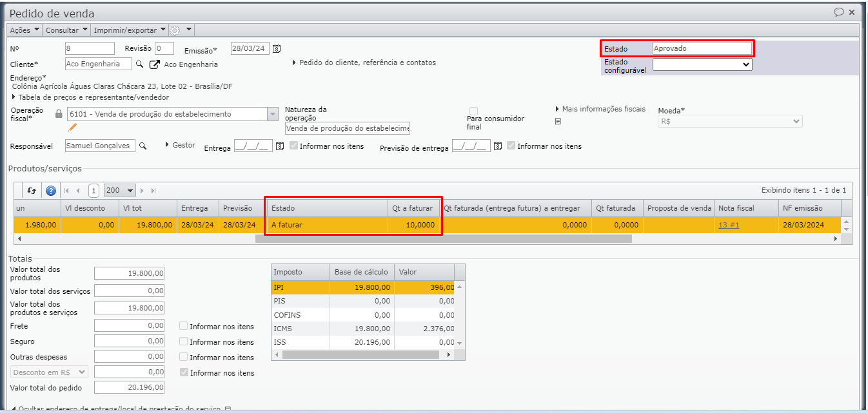Screen dimensions: 868x413
Task: Expand Pedido do cliente, referência e contatos
Action: coord(364,62)
